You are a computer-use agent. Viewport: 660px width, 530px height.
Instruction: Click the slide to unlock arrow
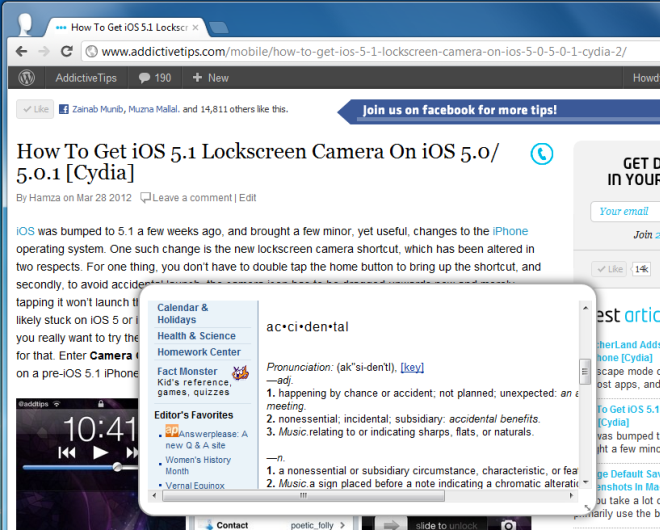click(391, 525)
